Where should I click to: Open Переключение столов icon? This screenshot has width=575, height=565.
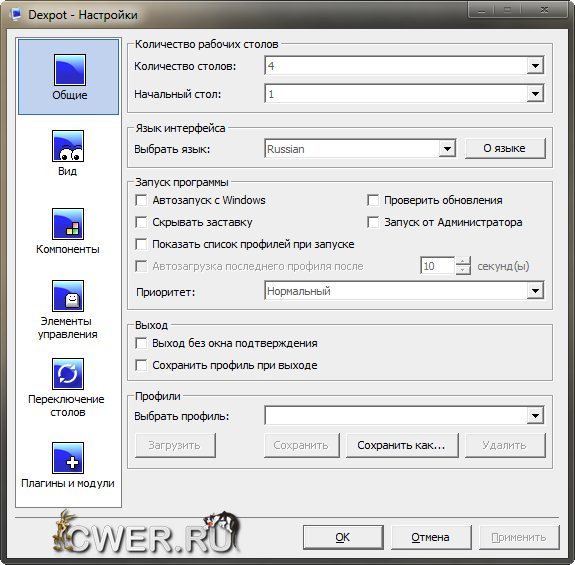(68, 374)
